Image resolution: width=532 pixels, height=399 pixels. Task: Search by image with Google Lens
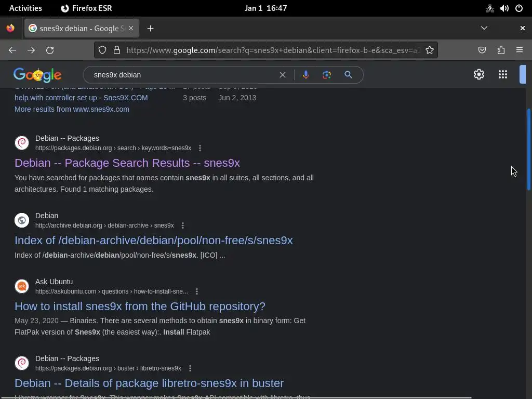pos(327,75)
